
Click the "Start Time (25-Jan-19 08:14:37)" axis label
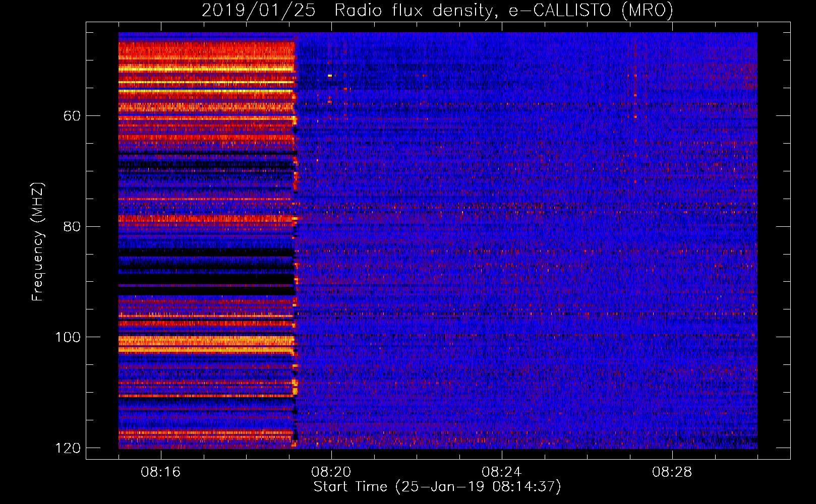[437, 487]
